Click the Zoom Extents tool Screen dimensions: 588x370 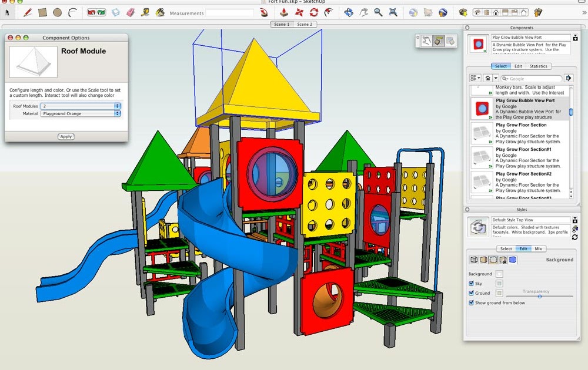393,13
